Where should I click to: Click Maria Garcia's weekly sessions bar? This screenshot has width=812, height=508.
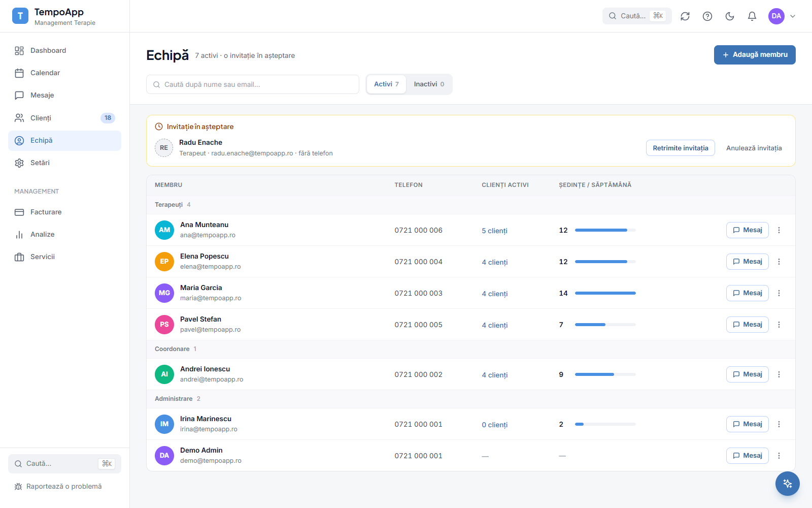pos(605,293)
